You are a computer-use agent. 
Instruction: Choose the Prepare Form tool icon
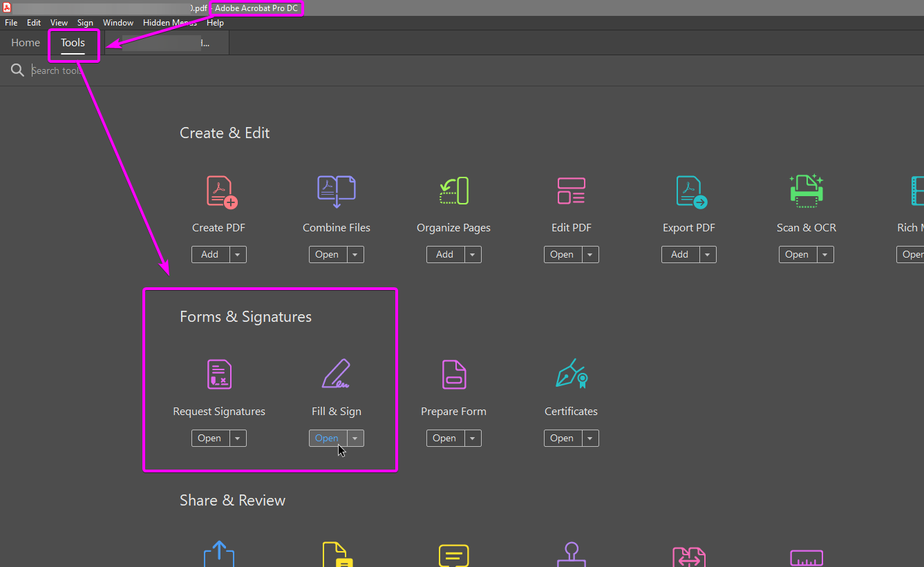[x=454, y=374]
